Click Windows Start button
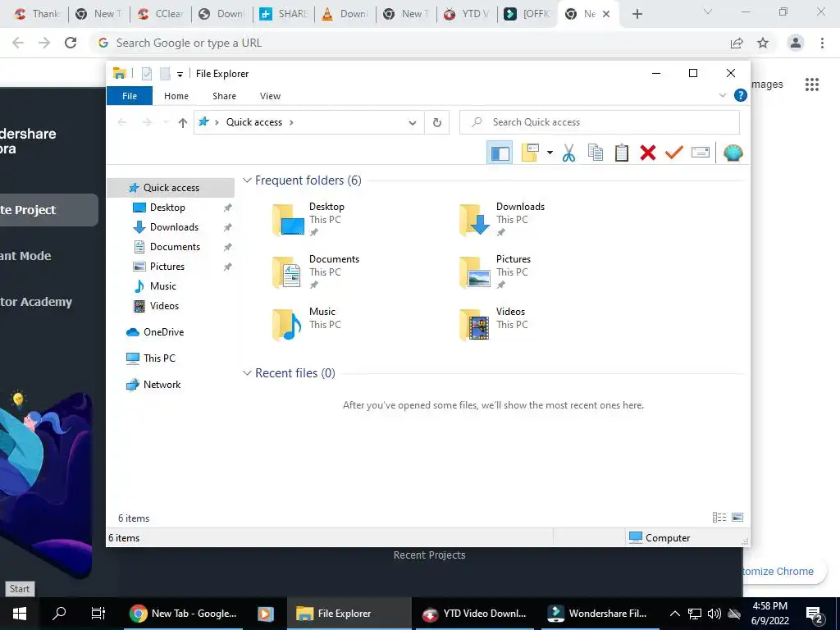Image resolution: width=840 pixels, height=630 pixels. point(20,614)
